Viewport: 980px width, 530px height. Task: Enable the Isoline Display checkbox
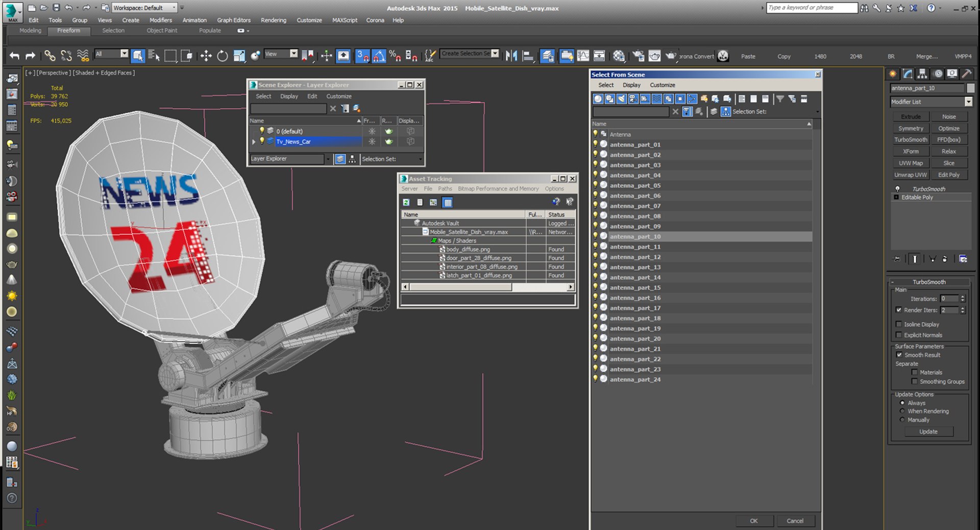pos(898,324)
